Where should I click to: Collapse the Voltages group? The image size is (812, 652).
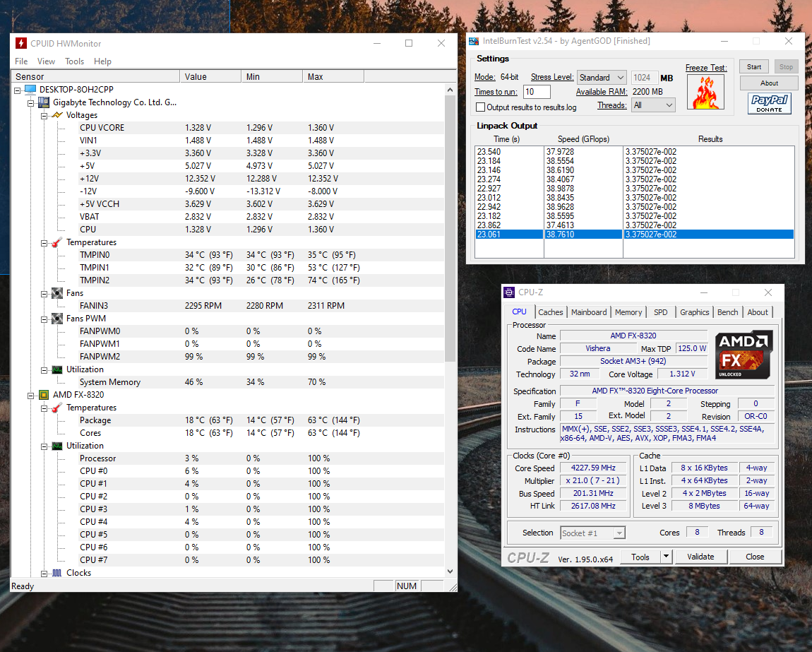[x=44, y=115]
